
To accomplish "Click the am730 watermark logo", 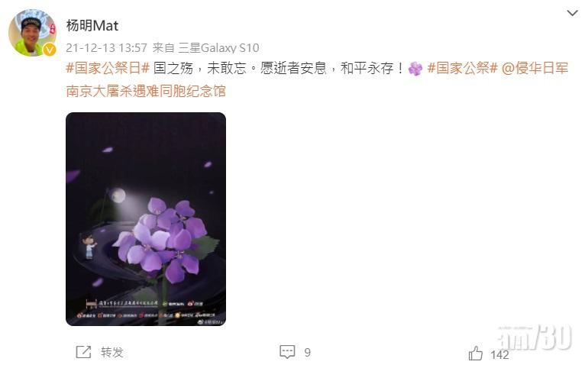I will pos(535,338).
